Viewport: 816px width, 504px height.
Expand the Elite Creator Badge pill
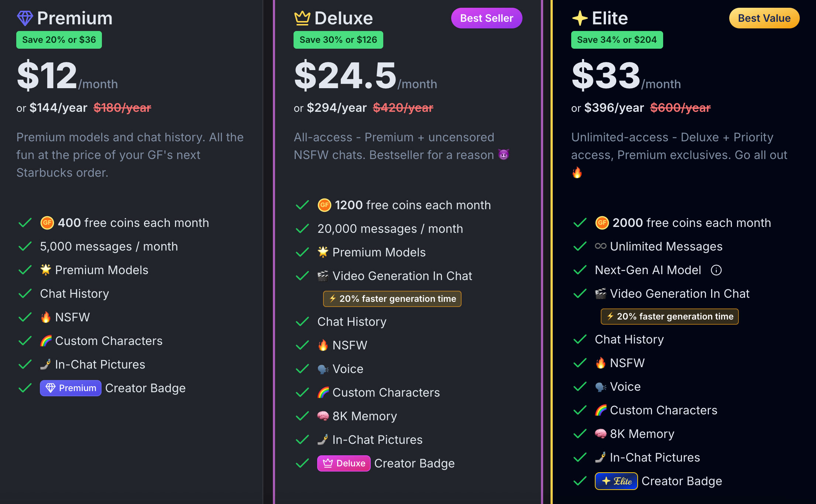[616, 481]
